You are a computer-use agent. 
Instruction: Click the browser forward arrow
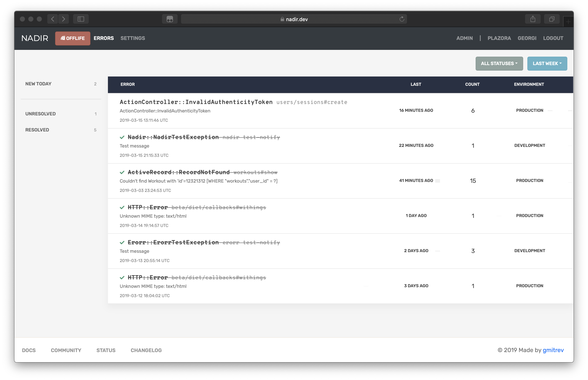[64, 19]
